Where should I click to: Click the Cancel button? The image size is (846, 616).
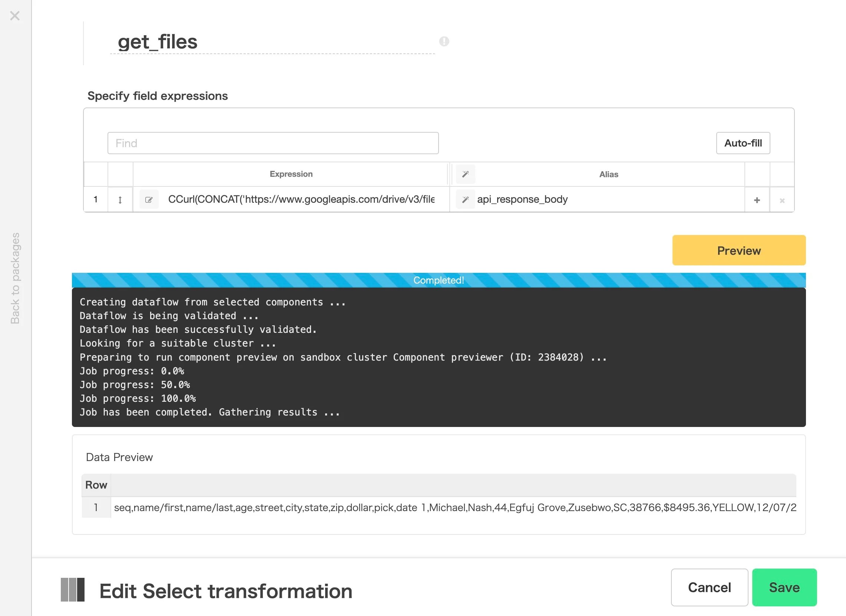click(709, 587)
